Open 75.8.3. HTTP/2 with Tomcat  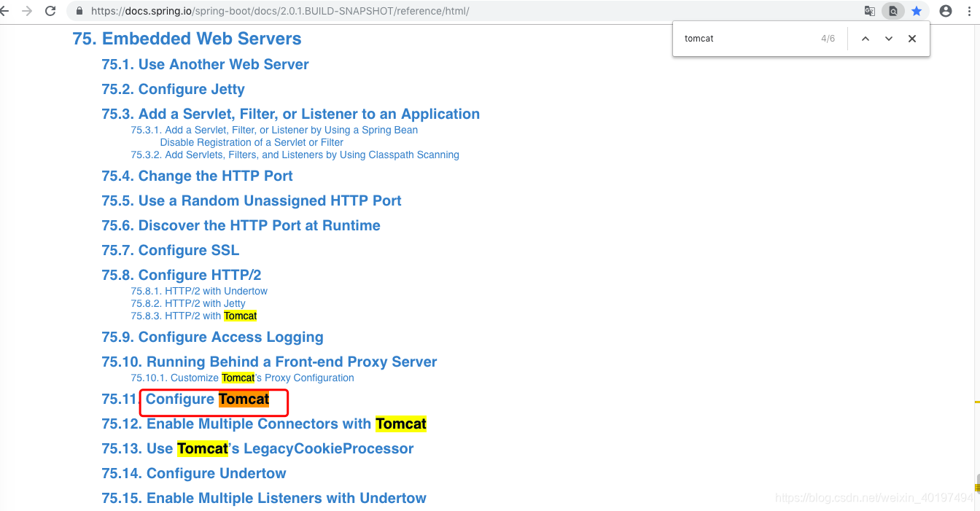[194, 316]
